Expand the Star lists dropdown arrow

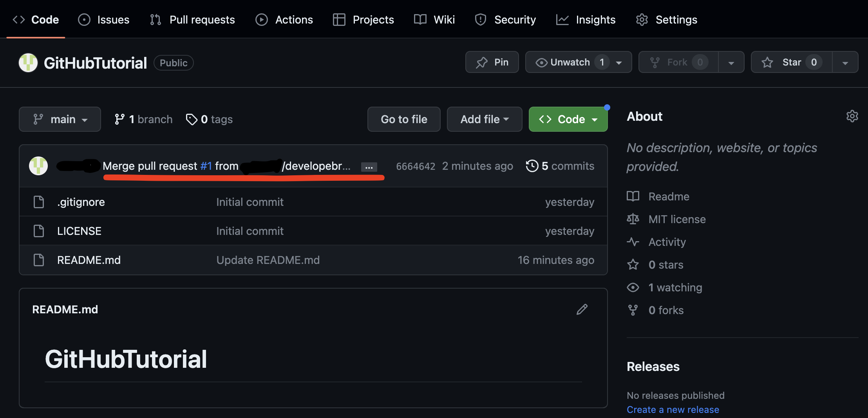point(845,62)
